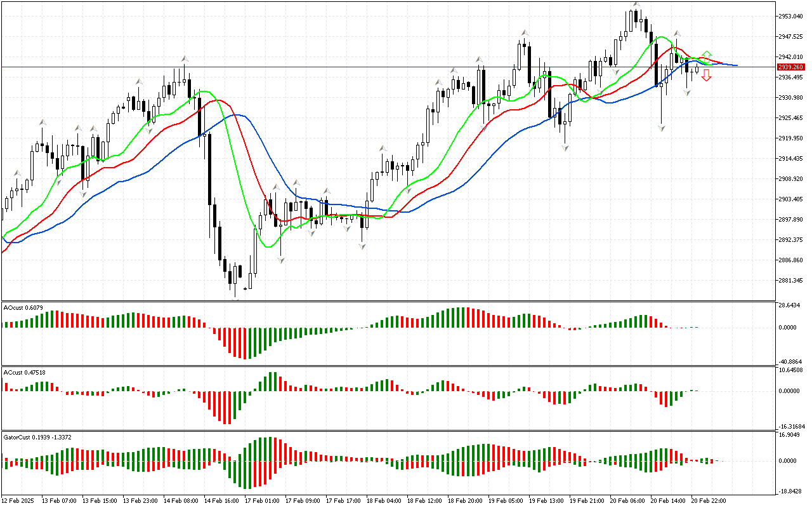The image size is (812, 508).
Task: Click the -16.31684 scale value of ACcust
Action: click(792, 426)
